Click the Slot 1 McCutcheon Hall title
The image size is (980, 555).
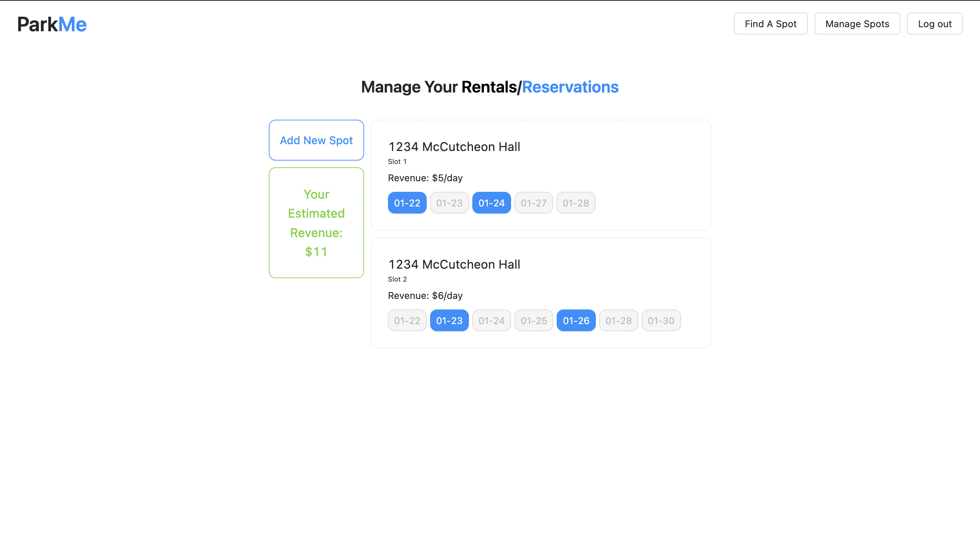pyautogui.click(x=454, y=147)
